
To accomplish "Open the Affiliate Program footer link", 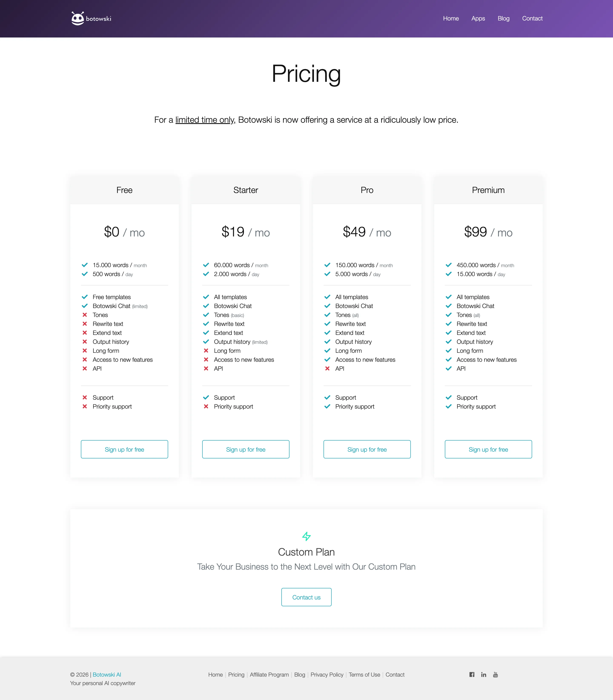I will click(x=269, y=674).
